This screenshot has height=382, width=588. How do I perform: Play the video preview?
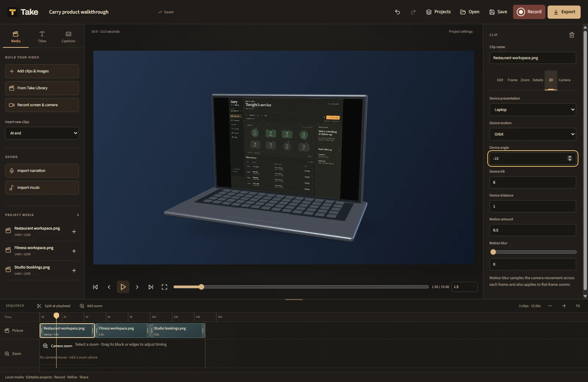pyautogui.click(x=123, y=287)
